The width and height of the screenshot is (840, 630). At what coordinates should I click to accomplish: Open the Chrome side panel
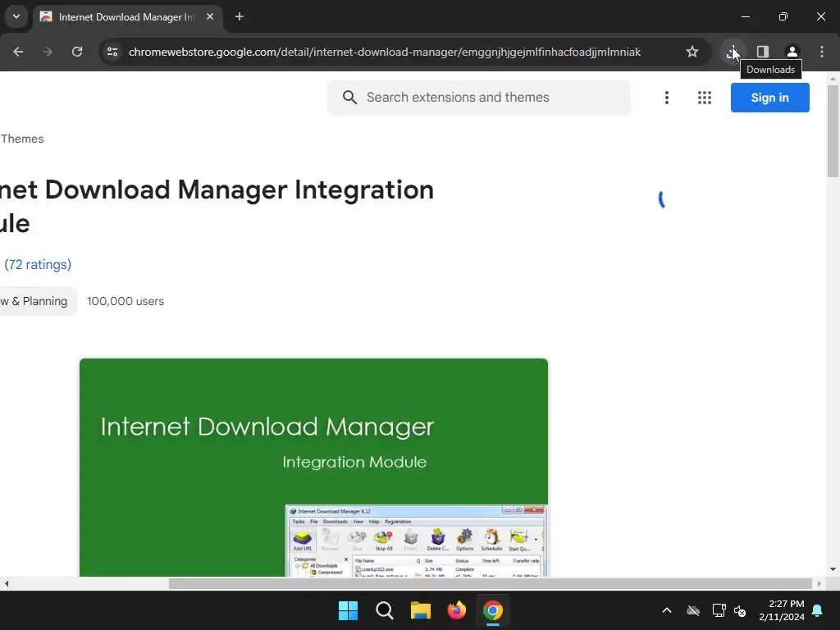click(763, 52)
